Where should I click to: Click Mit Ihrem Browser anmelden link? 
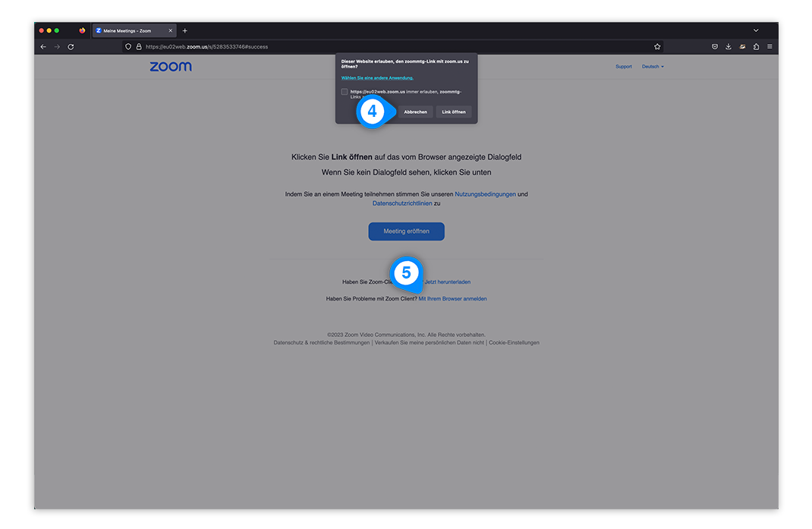(x=452, y=298)
